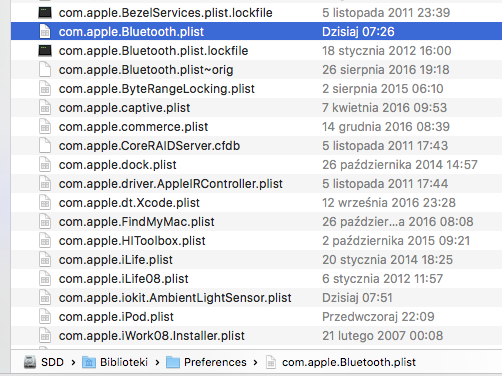Click the com.apple.captive.plist file icon
This screenshot has height=376, width=502.
click(45, 108)
